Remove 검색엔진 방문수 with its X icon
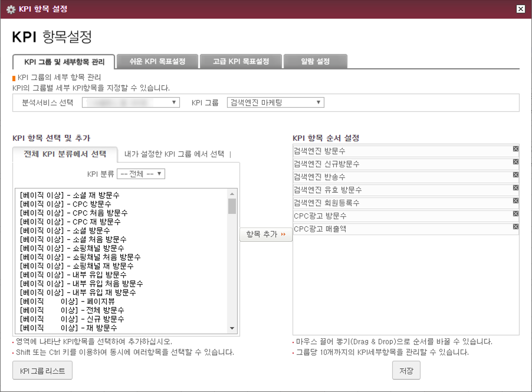 (x=515, y=149)
